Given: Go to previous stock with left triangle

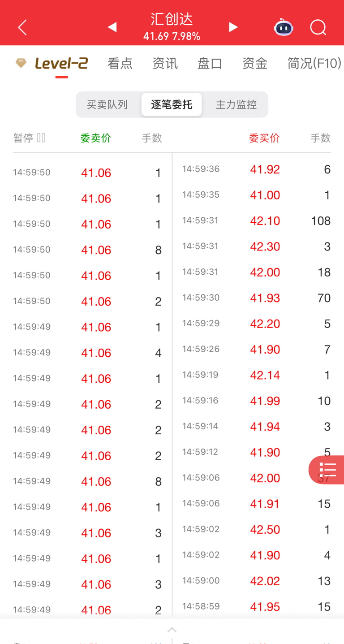Looking at the screenshot, I should pyautogui.click(x=112, y=27).
